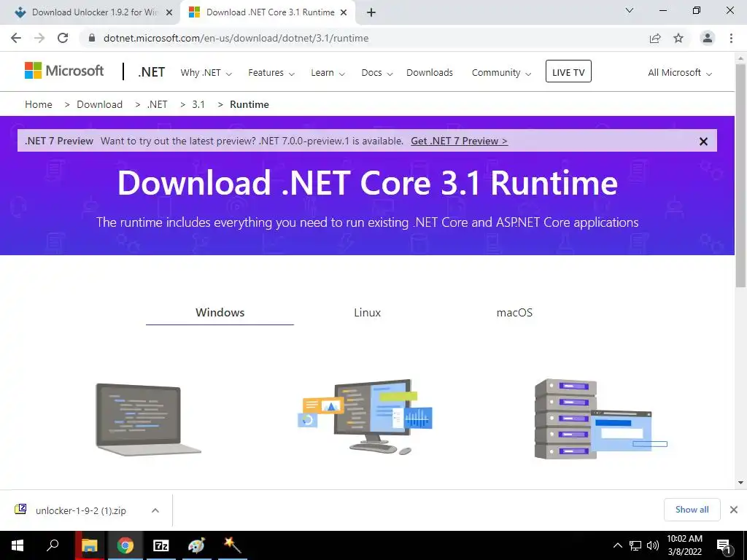This screenshot has width=747, height=560.
Task: Expand the Docs menu
Action: [x=377, y=73]
